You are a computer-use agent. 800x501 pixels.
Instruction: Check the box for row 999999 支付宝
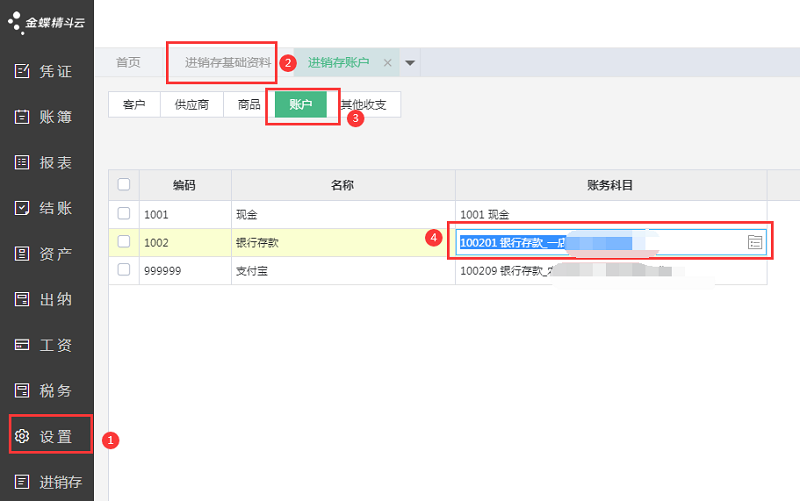pos(124,270)
